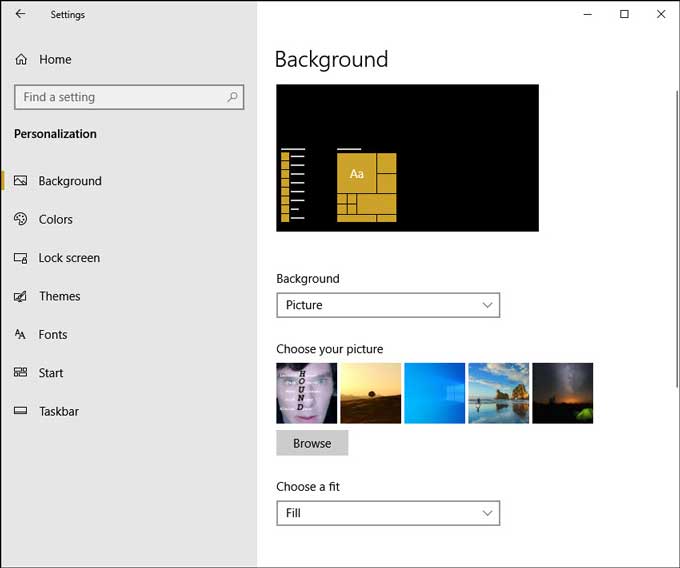Click the Lock screen monitor icon
This screenshot has width=680, height=568.
tap(20, 258)
